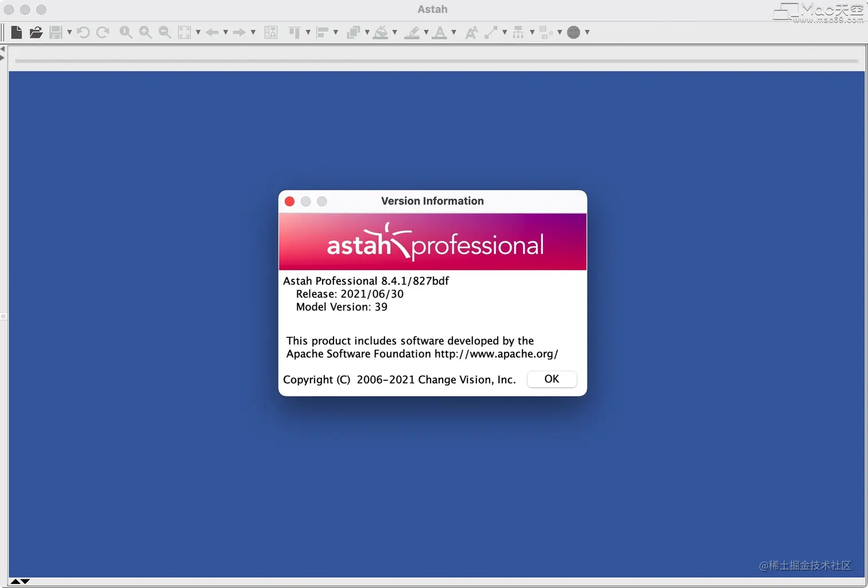Click the Fill Color bucket icon
This screenshot has width=868, height=588.
click(381, 33)
